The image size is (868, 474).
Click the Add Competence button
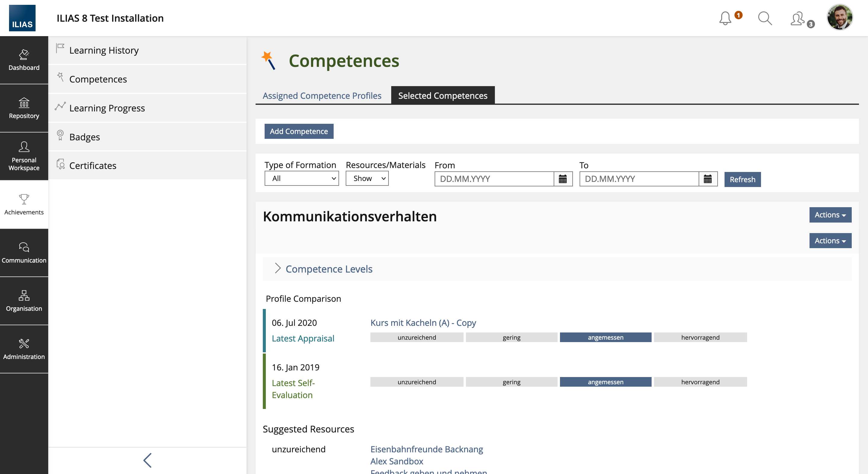pyautogui.click(x=299, y=131)
